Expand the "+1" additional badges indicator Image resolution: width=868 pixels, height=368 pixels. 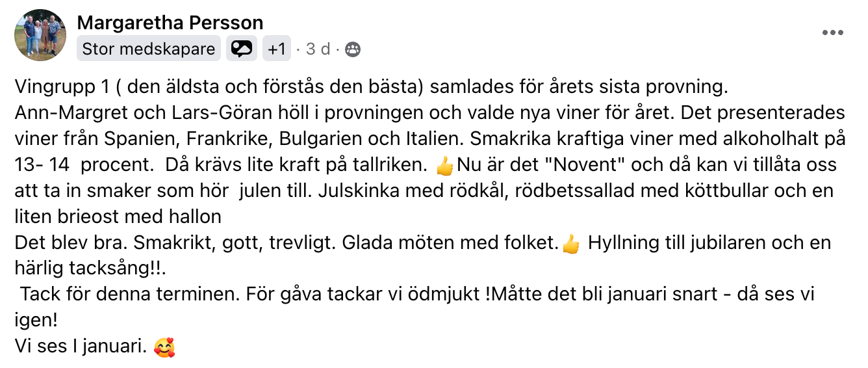tap(277, 49)
